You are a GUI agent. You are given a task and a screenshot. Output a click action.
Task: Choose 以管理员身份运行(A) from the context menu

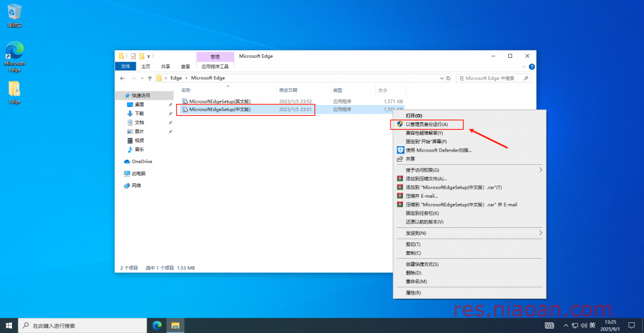tap(469, 124)
